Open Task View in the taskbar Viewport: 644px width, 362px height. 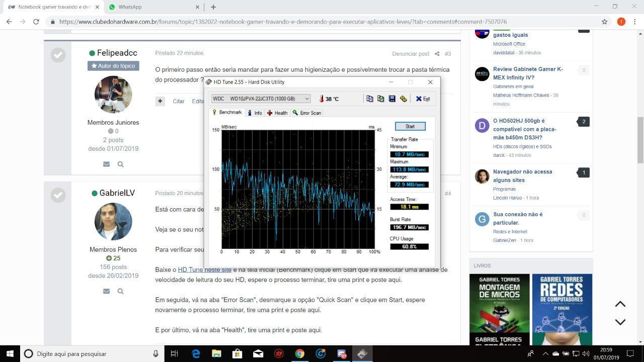point(174,353)
